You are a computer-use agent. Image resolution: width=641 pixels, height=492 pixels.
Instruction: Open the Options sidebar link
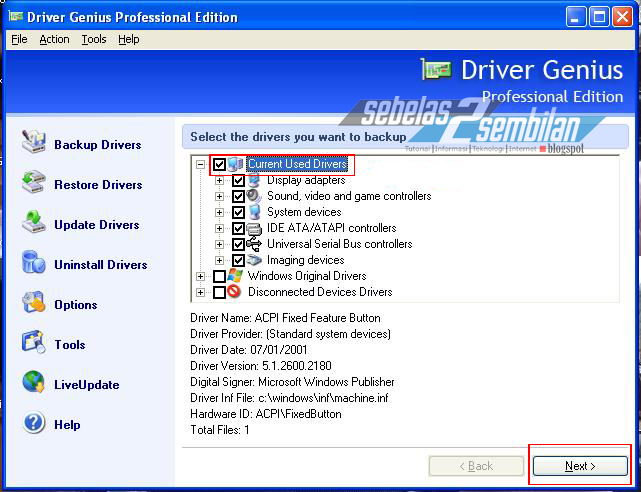coord(76,305)
